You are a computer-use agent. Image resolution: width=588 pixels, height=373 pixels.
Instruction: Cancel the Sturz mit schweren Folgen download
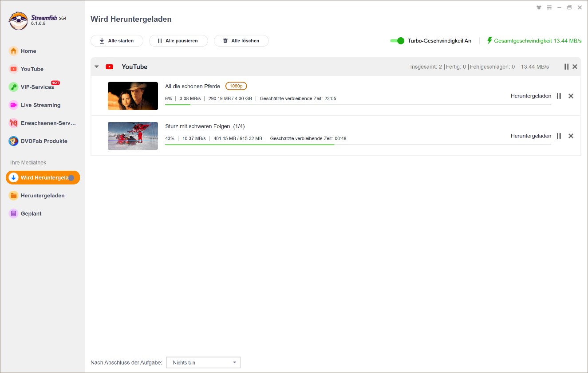571,136
